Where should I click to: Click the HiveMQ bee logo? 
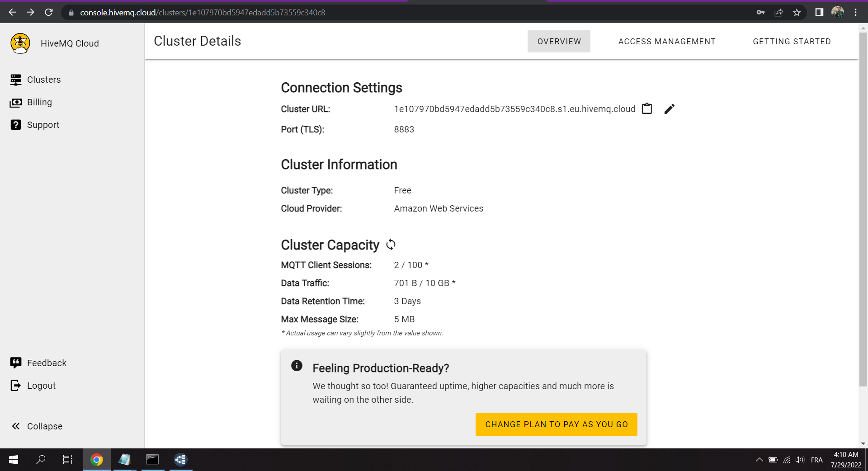click(x=20, y=43)
